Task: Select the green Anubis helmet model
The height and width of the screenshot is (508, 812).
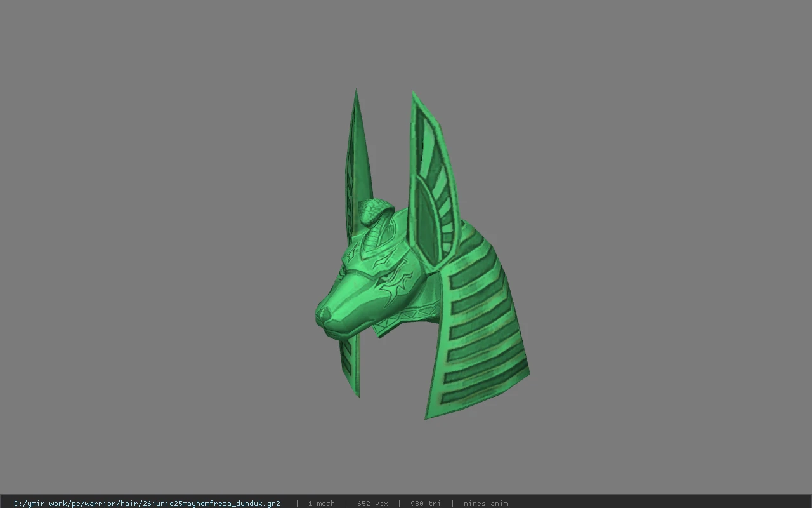Action: [422, 254]
